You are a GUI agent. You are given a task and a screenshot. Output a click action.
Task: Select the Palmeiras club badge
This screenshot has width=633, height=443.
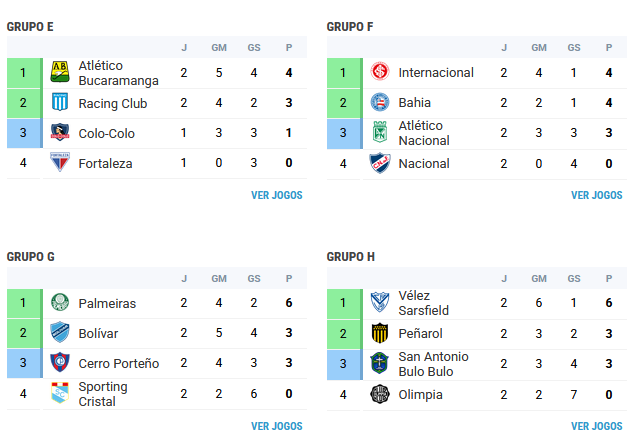[x=60, y=302]
